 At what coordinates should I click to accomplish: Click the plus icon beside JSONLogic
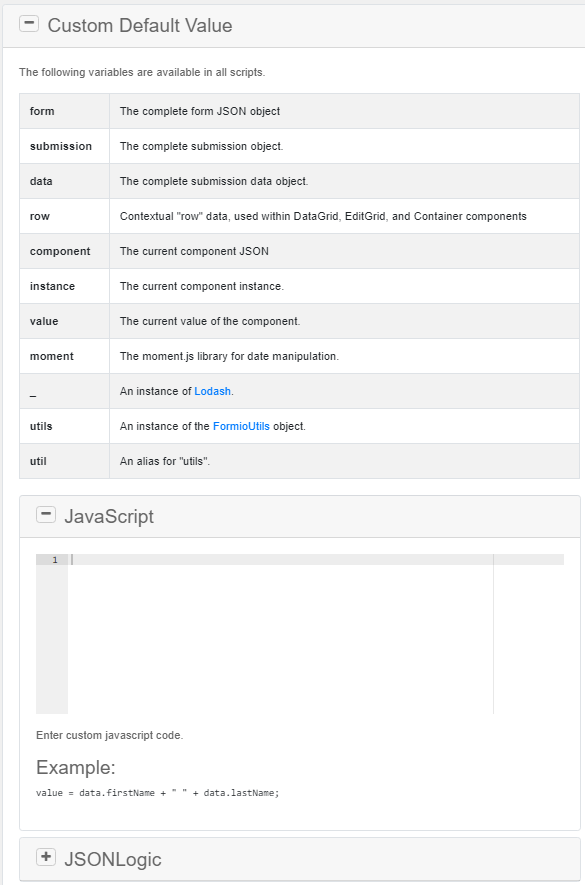[x=46, y=857]
